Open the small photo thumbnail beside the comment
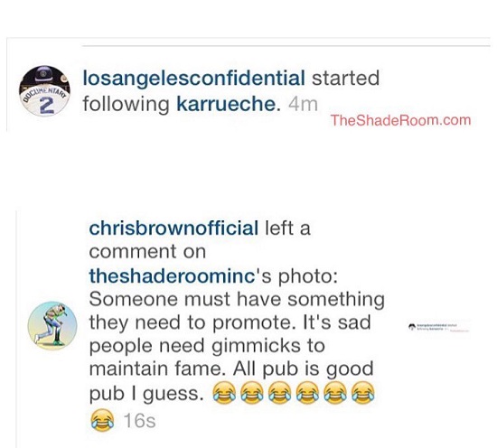 438,328
